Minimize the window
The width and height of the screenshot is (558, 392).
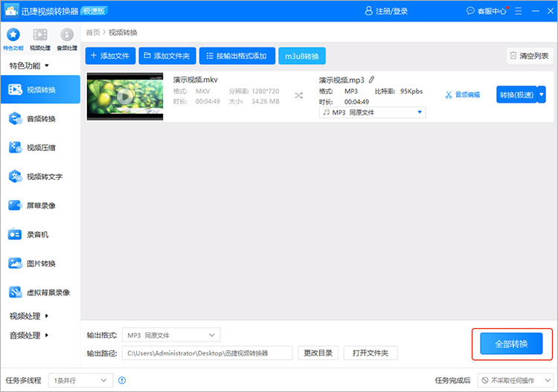coord(535,11)
